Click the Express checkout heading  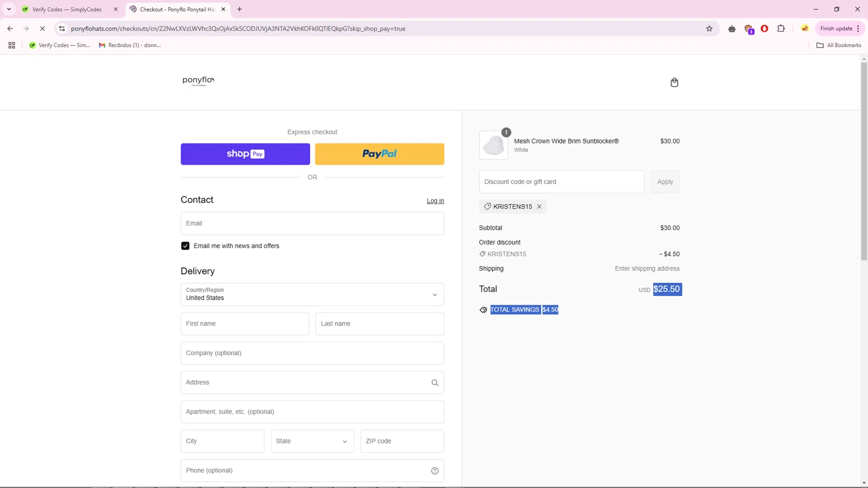pyautogui.click(x=312, y=132)
